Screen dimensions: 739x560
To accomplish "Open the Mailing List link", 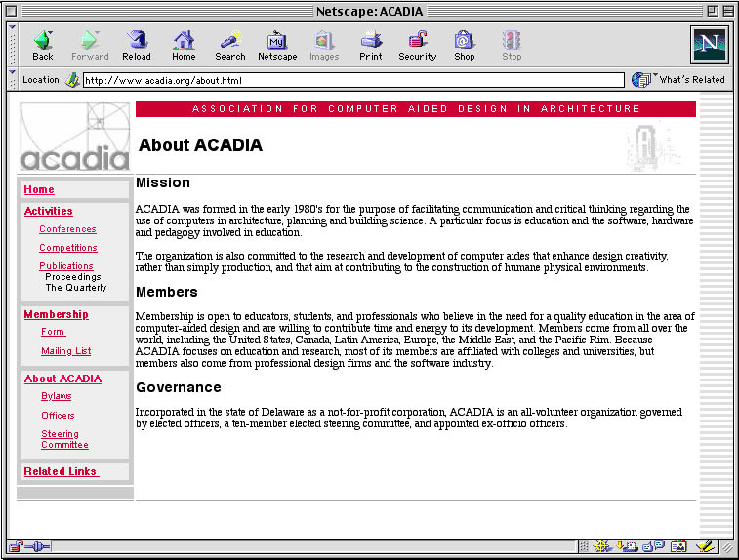I will point(66,351).
